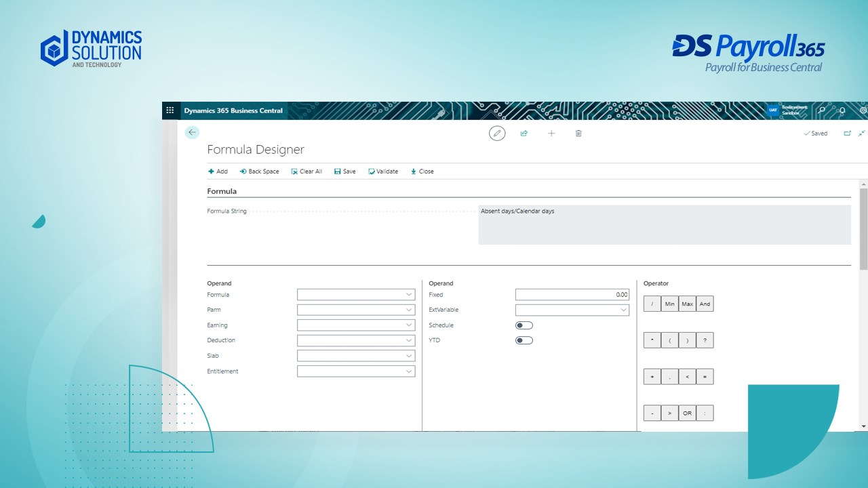Screen dimensions: 868x488
Task: Click the greater-than (>) operator button
Action: point(669,413)
